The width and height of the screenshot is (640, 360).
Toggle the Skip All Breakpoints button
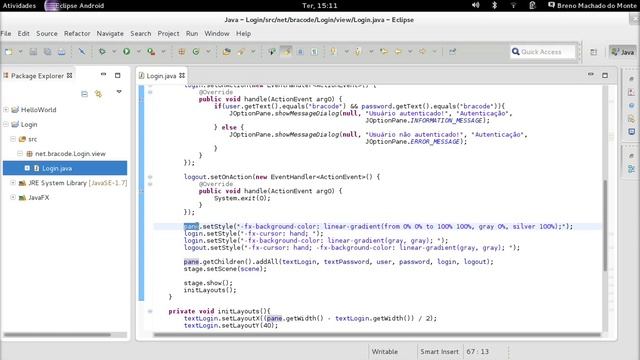point(82,52)
